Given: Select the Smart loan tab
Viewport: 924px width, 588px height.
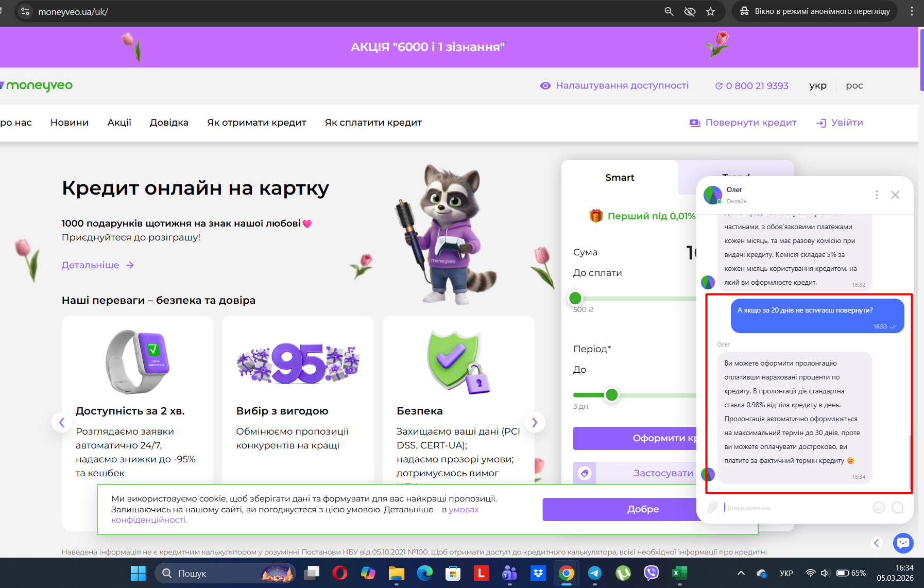Looking at the screenshot, I should pos(620,178).
